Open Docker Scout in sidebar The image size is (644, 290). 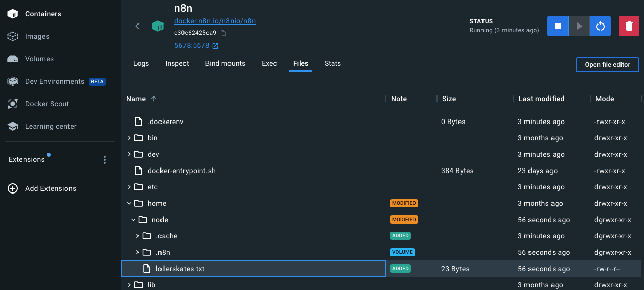[47, 104]
